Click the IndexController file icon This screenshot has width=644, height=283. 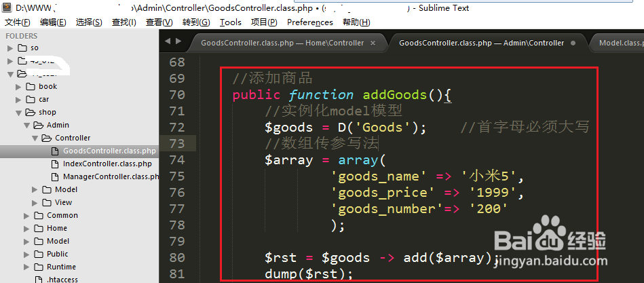pos(54,164)
